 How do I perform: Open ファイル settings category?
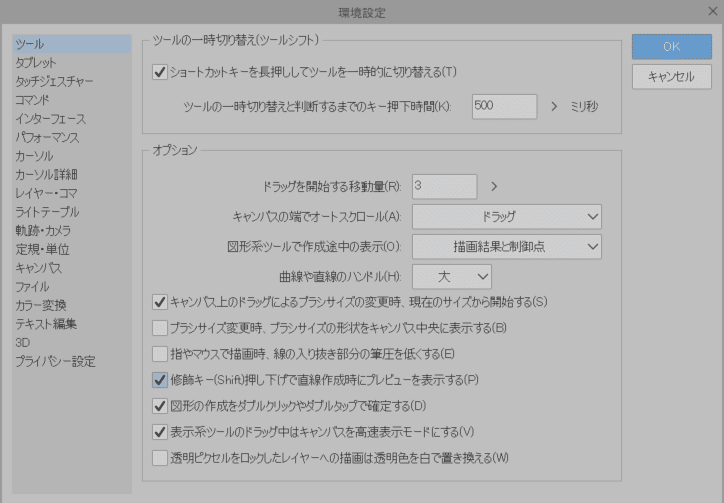(x=32, y=286)
